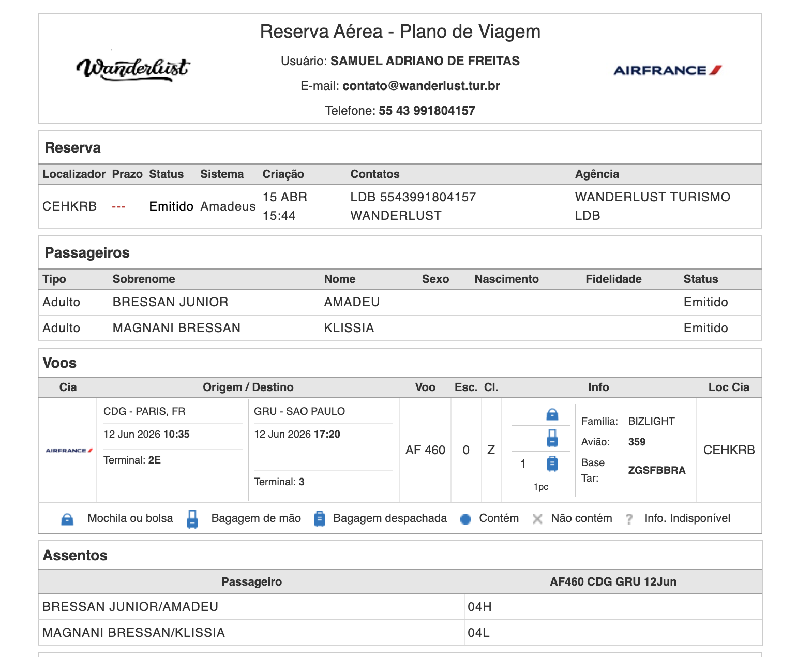Click the phone number 55 43 991804157
Image resolution: width=812 pixels, height=657 pixels.
427,111
